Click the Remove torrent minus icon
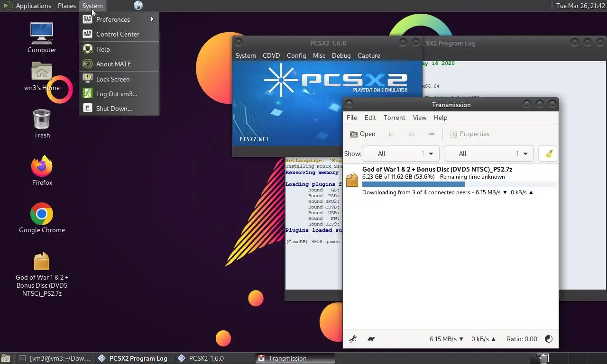The image size is (607, 364). pos(431,134)
